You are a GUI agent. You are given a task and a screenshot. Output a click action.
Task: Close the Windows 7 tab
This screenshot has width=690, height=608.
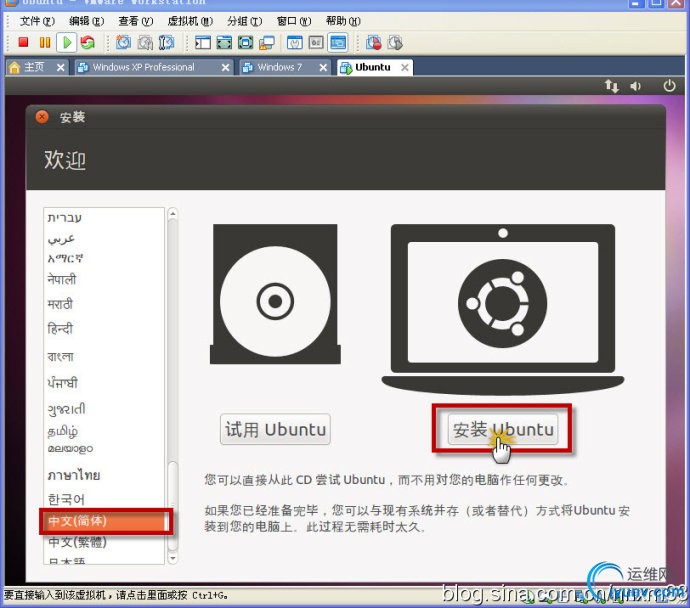323,68
